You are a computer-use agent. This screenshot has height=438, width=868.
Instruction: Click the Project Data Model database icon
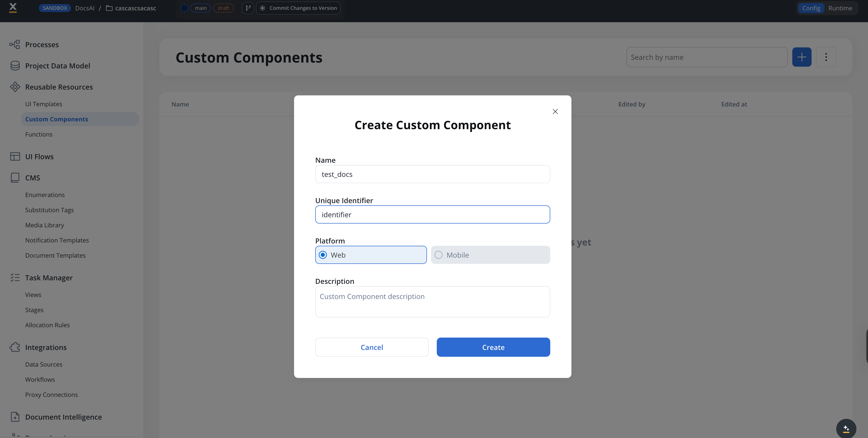[15, 66]
